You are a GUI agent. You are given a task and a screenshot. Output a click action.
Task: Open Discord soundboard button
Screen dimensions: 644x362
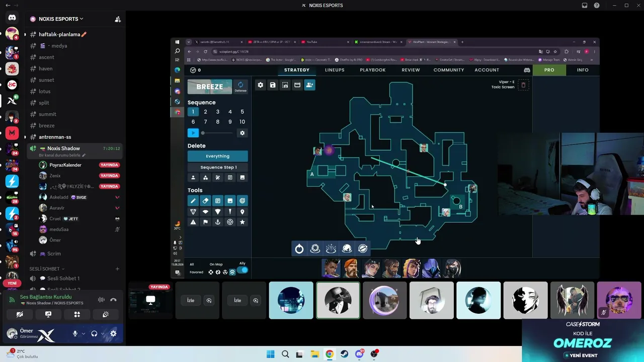(106, 314)
